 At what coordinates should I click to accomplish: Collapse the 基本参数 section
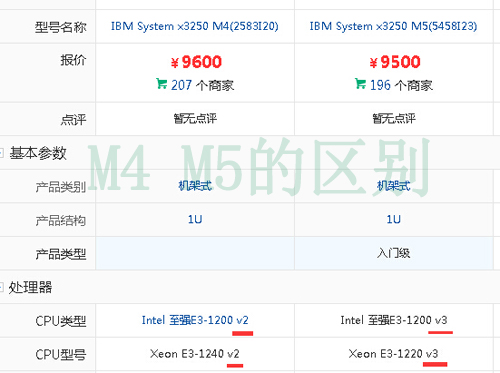1,153
